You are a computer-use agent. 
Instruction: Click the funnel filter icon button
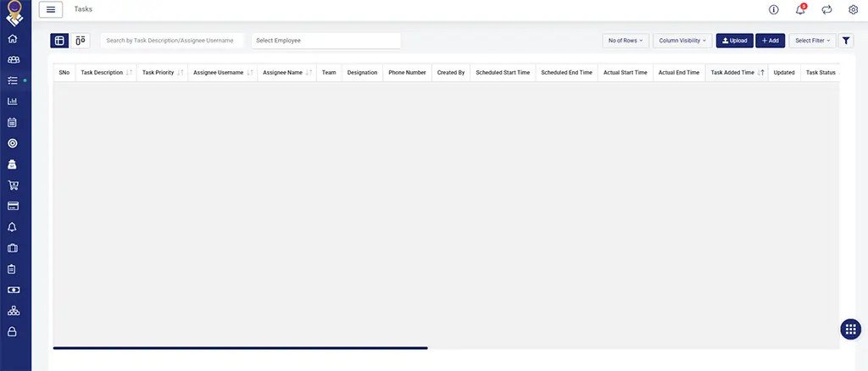(x=846, y=41)
